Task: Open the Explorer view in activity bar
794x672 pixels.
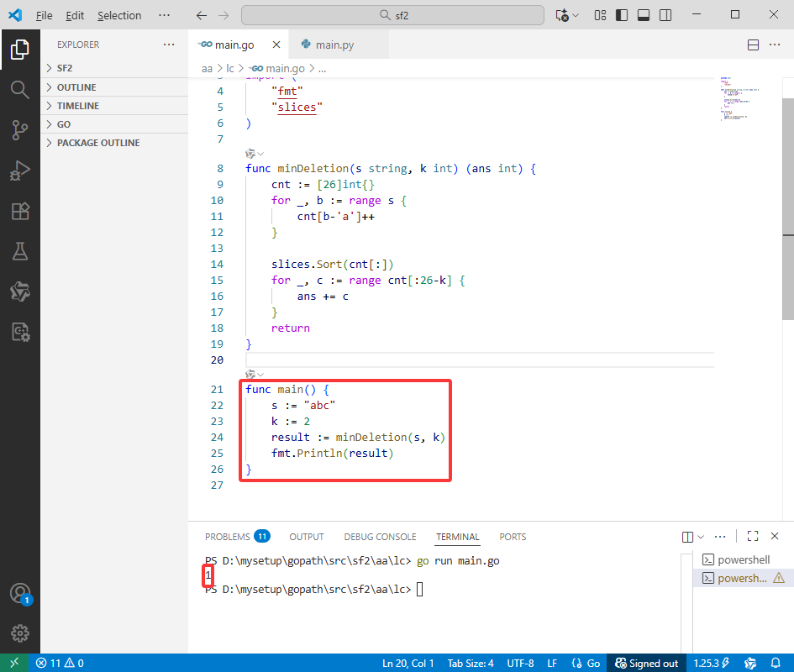Action: [20, 50]
